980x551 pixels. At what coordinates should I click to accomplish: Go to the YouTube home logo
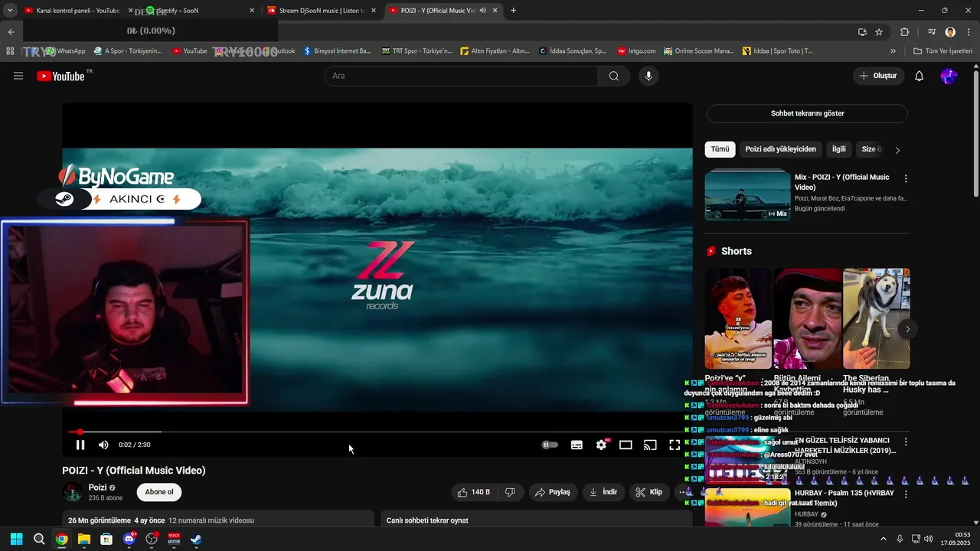60,76
